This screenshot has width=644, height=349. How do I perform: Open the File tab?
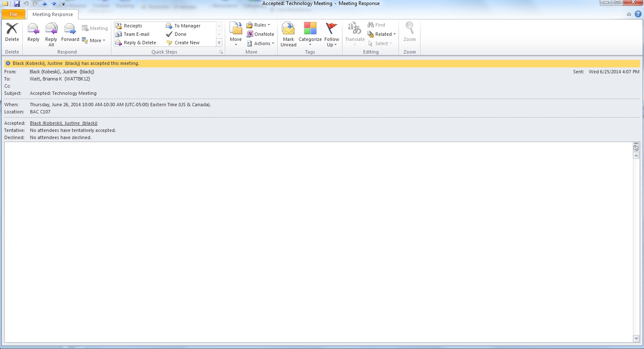click(x=13, y=14)
